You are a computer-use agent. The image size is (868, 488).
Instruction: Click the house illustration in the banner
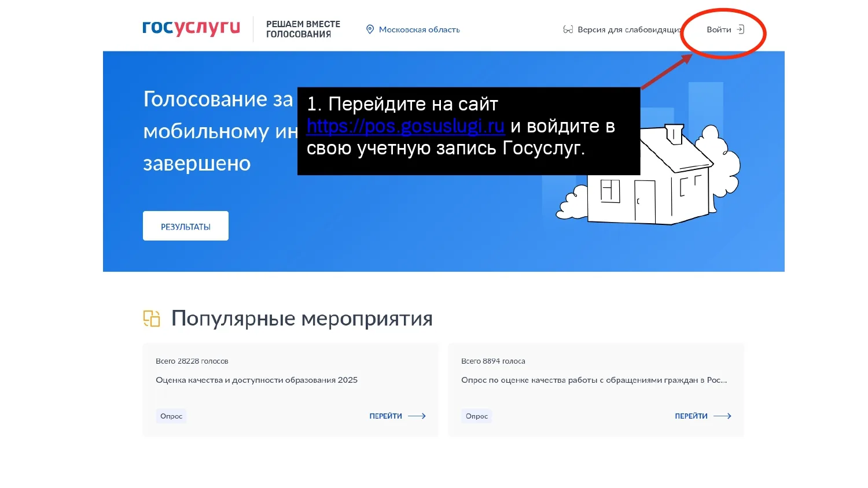click(648, 175)
